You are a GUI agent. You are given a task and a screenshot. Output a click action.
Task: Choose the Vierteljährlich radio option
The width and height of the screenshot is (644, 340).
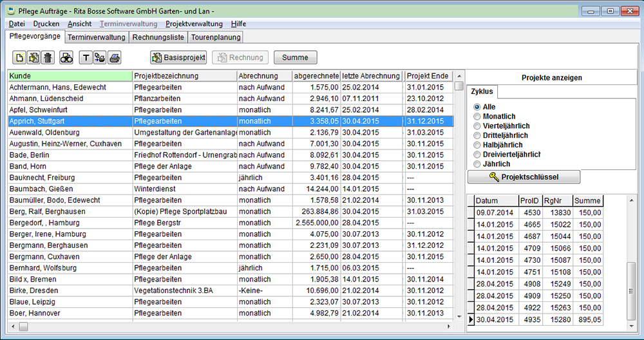(x=477, y=126)
